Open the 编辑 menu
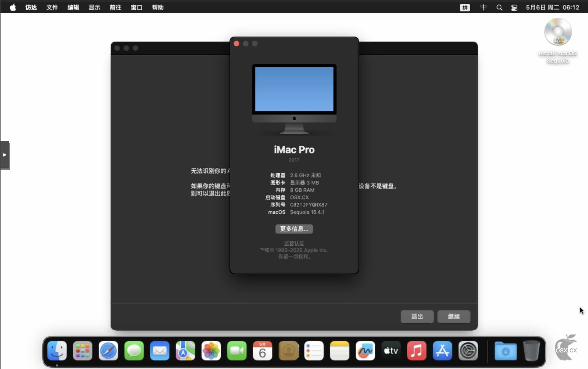This screenshot has width=588, height=369. click(x=73, y=7)
